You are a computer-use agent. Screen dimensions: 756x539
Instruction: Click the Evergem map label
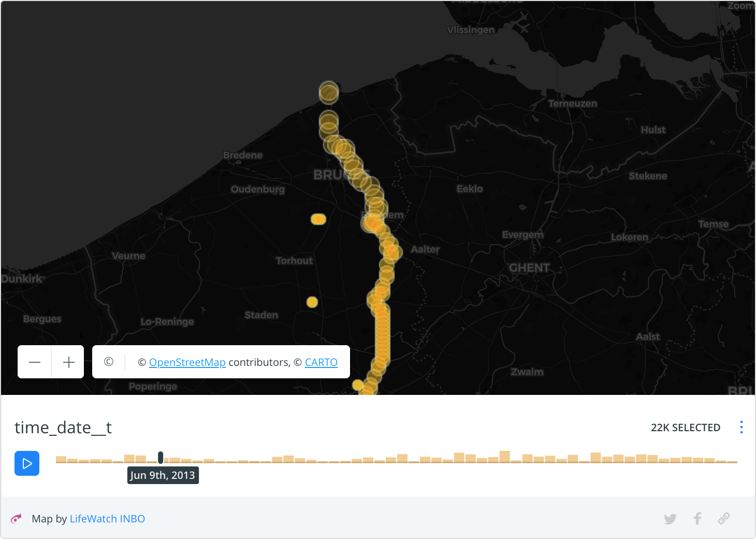(523, 235)
